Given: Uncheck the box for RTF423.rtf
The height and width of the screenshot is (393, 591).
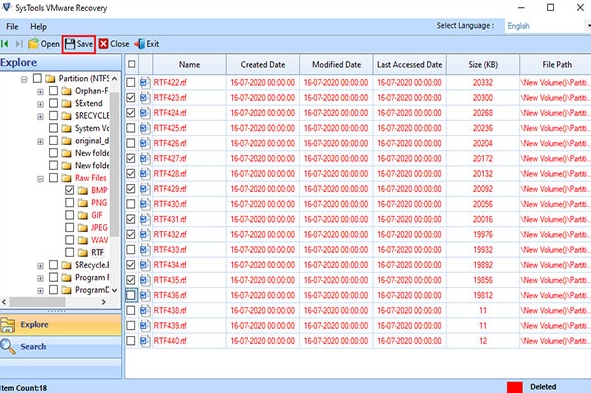Looking at the screenshot, I should (x=131, y=98).
